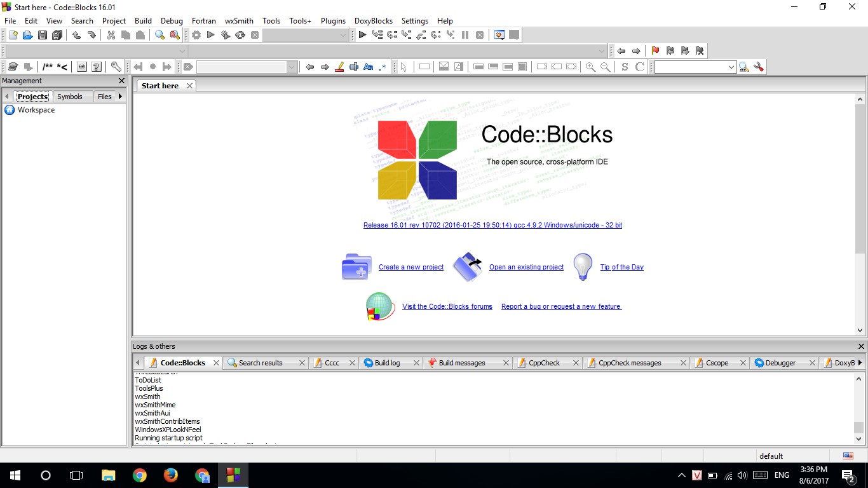The height and width of the screenshot is (488, 868).
Task: Toggle Match case Aa icon
Action: 369,67
